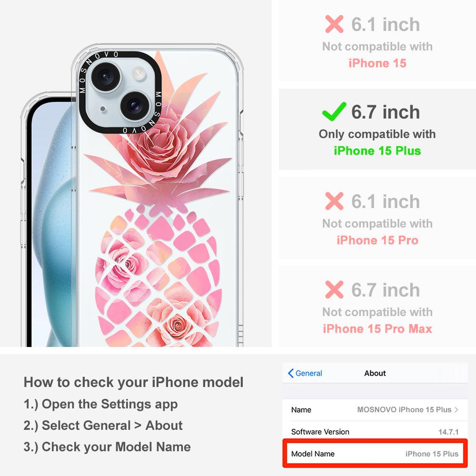Click the green checkmark beside 6.7 inch

[334, 111]
